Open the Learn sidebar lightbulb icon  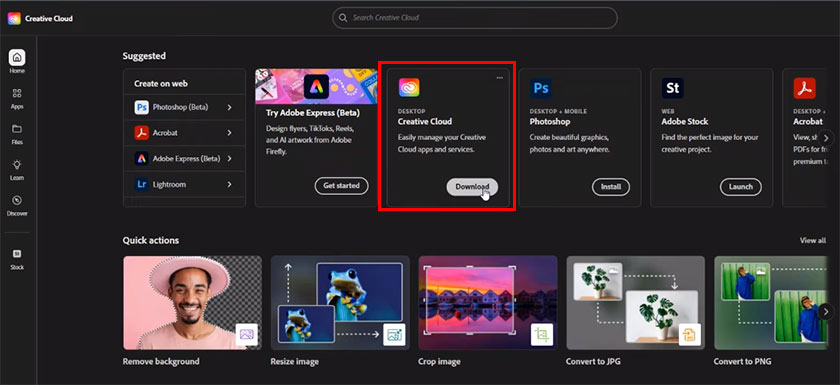[x=17, y=164]
